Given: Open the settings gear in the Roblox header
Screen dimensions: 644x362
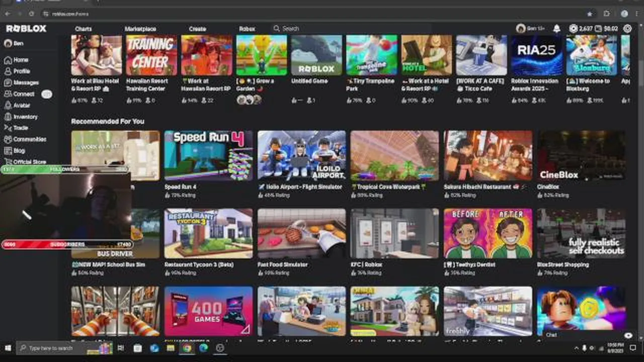Looking at the screenshot, I should point(627,29).
